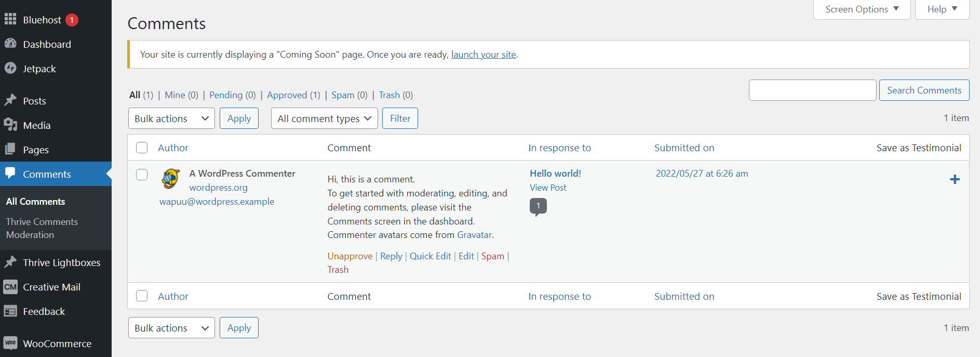Open Thrive Comments Moderation submenu
The height and width of the screenshot is (357, 980).
pyautogui.click(x=42, y=228)
